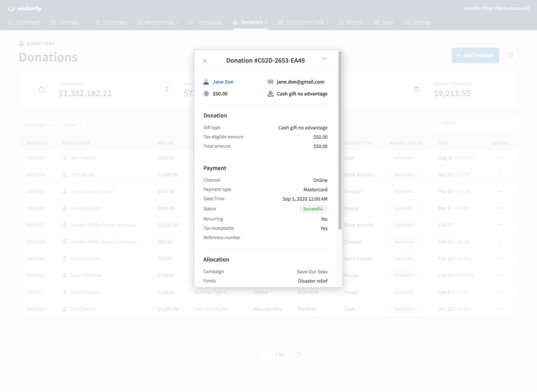Open the Campaigns page
Image resolution: width=537 pixels, height=392 pixels.
[x=206, y=22]
